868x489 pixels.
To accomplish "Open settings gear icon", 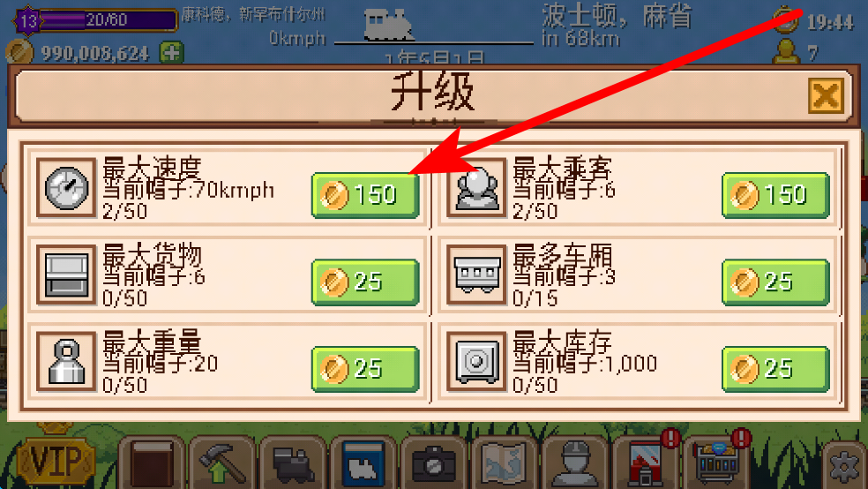I will (x=845, y=466).
